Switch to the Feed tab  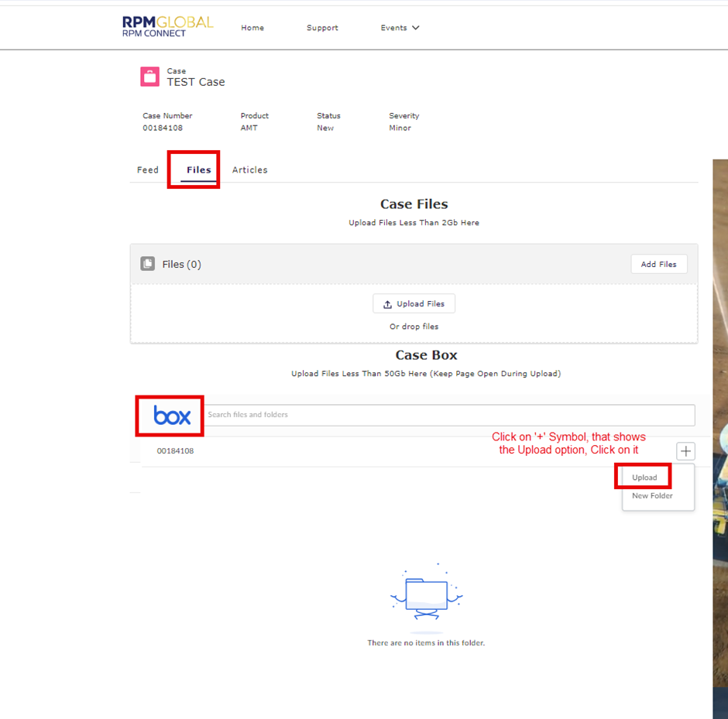pos(147,169)
